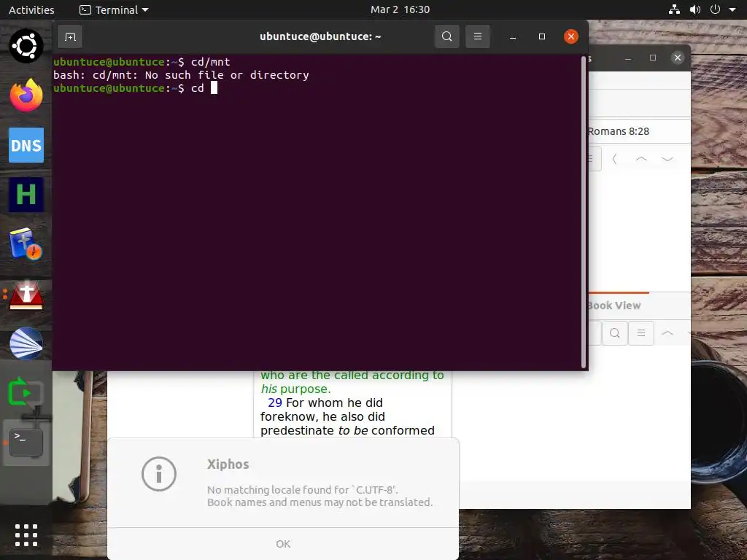Minimize the Xiphos window
This screenshot has width=747, height=560.
[x=628, y=58]
